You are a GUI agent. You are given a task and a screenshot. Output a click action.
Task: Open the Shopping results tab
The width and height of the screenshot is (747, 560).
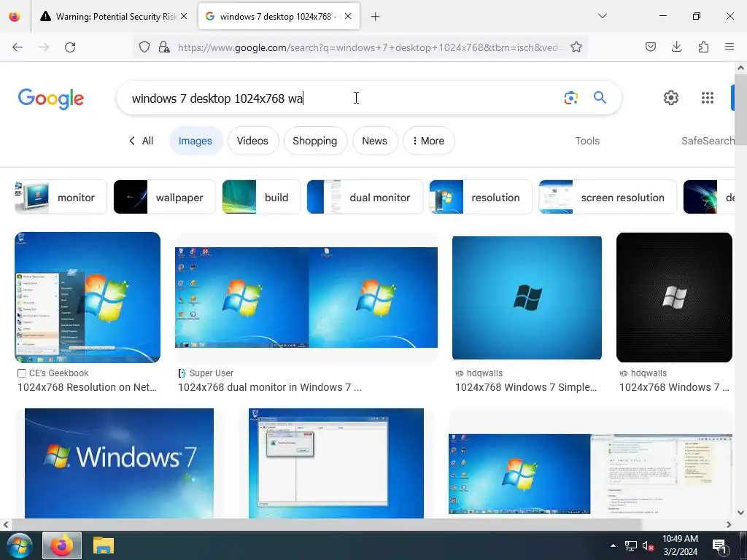pos(315,141)
